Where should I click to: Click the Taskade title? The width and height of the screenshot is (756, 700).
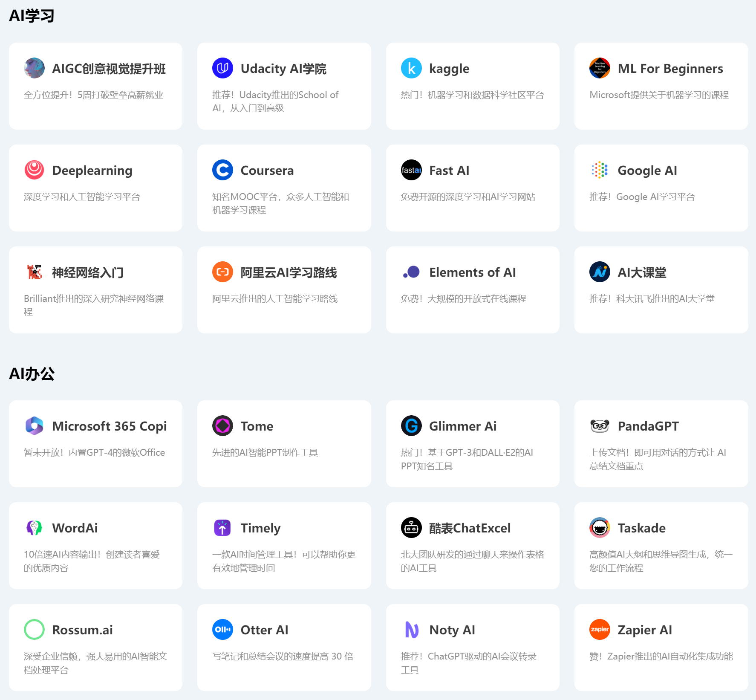point(642,528)
